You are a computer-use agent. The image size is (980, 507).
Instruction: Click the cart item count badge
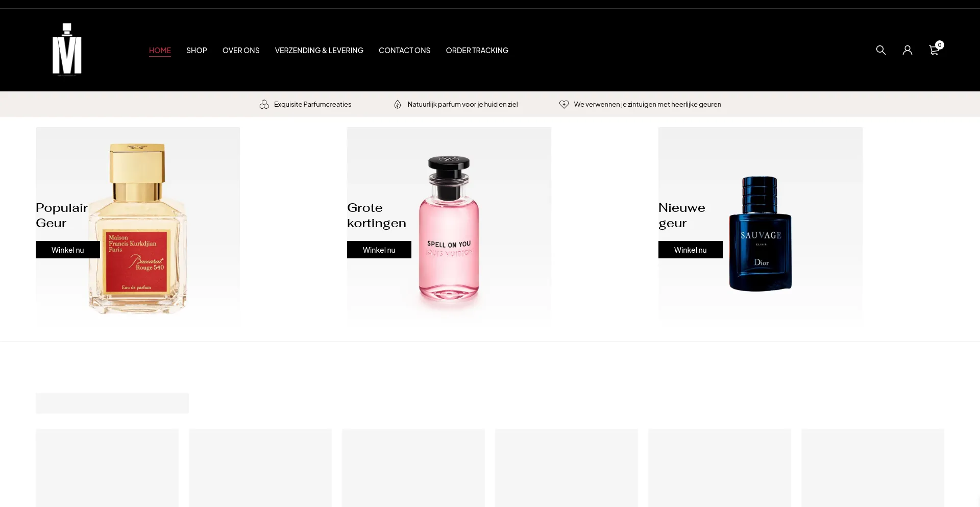click(940, 45)
